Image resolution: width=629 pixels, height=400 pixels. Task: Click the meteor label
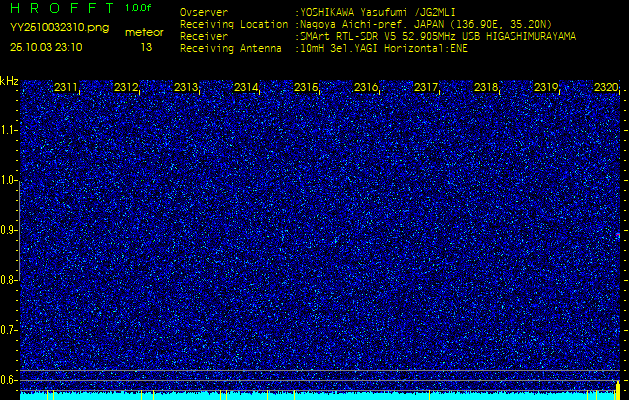(144, 33)
